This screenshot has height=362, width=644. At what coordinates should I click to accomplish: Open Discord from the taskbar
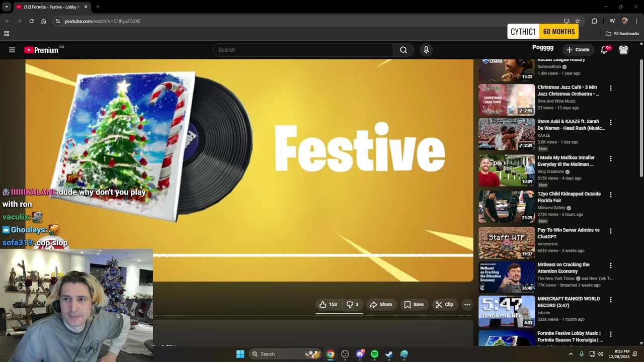(360, 354)
